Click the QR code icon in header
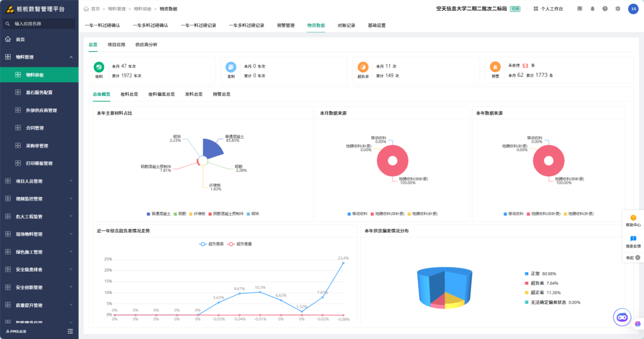Viewport: 644px width, 339px height. (x=580, y=8)
